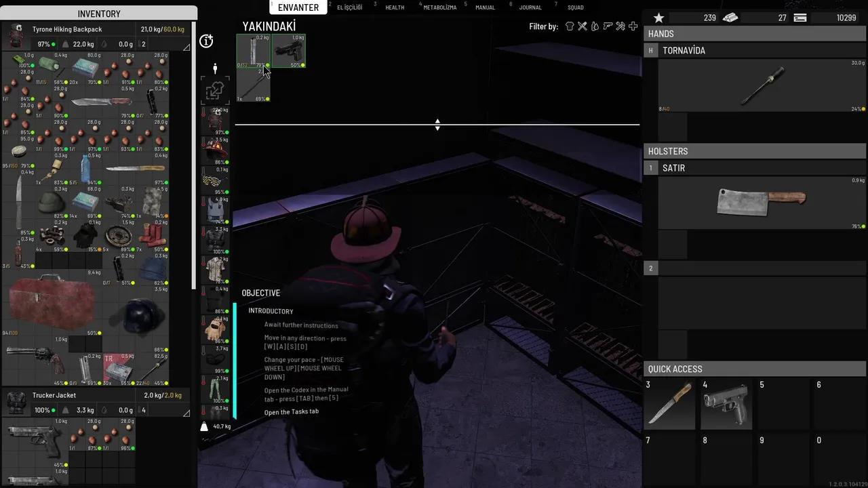Screen dimensions: 868x488
Task: Switch to the EL İŞÇİLİĞİ tab
Action: (x=350, y=7)
